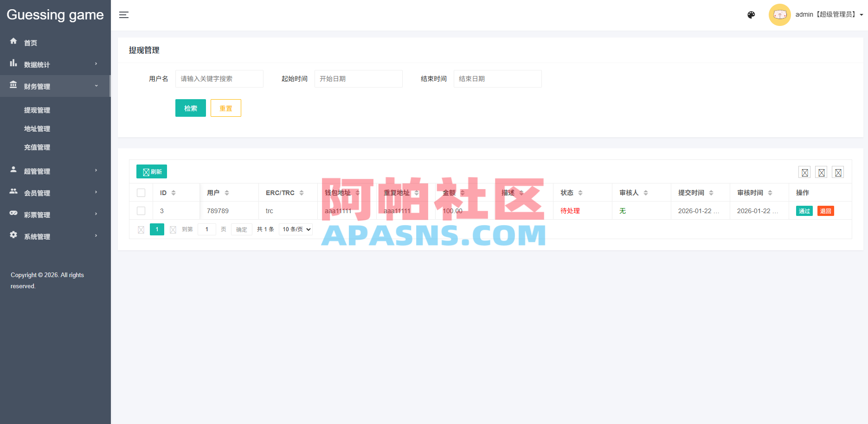Check the select-all checkbox in table header
The height and width of the screenshot is (424, 868).
point(141,193)
